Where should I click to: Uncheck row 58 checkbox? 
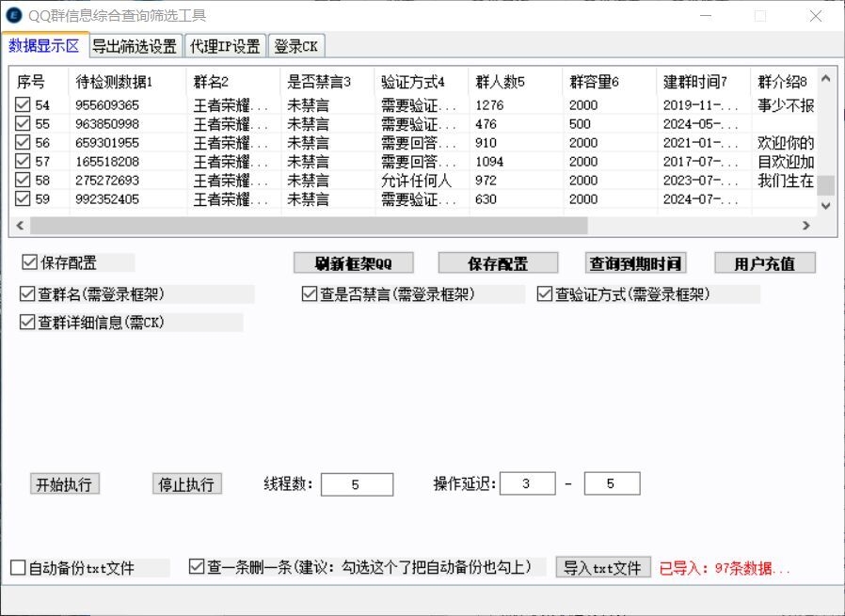[x=23, y=180]
